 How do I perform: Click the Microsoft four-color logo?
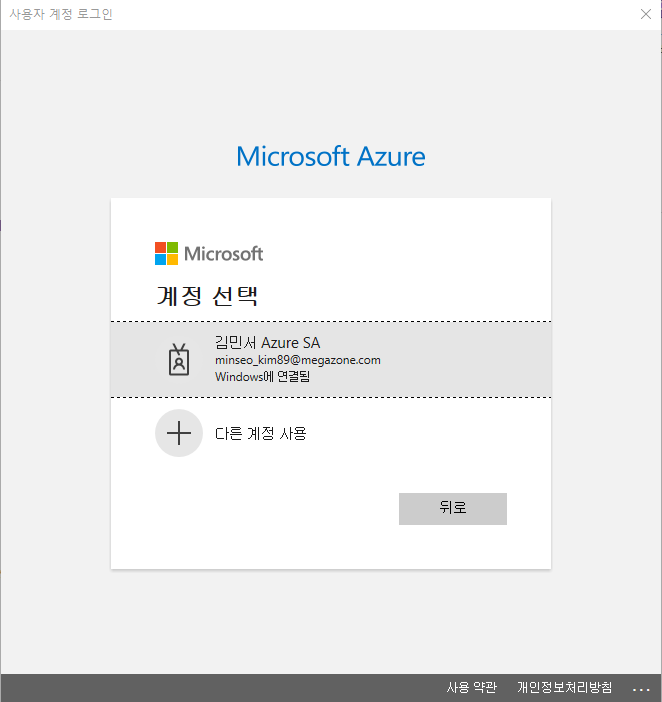tap(167, 253)
